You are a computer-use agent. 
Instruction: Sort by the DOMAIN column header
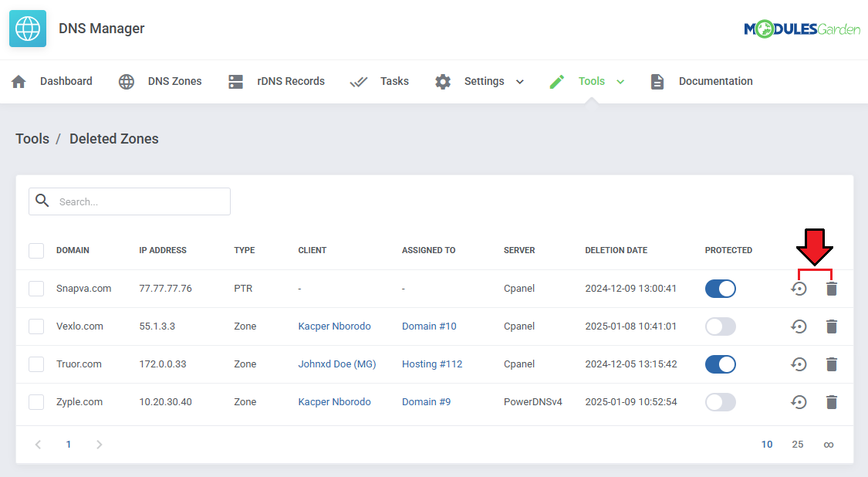click(x=73, y=250)
